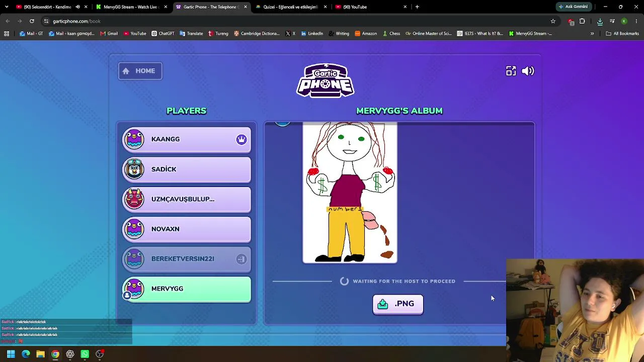Open the Chess bookmark

click(391, 34)
